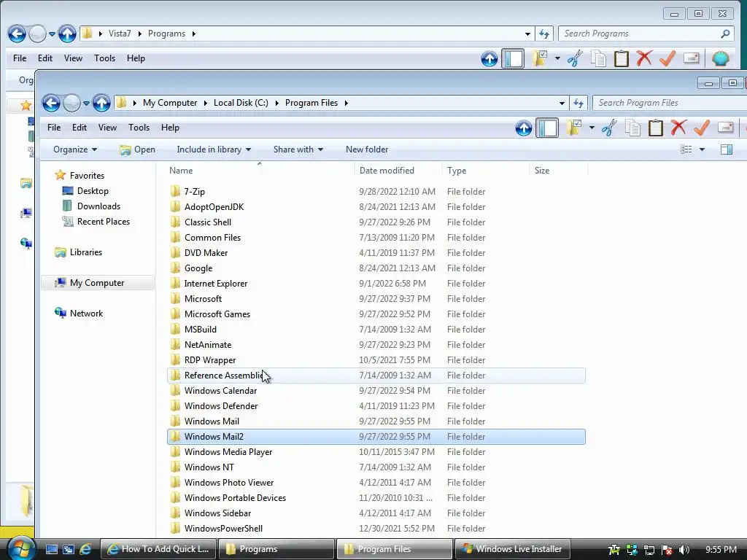Open Program Files address bar history dropdown
The width and height of the screenshot is (747, 560).
tap(562, 103)
